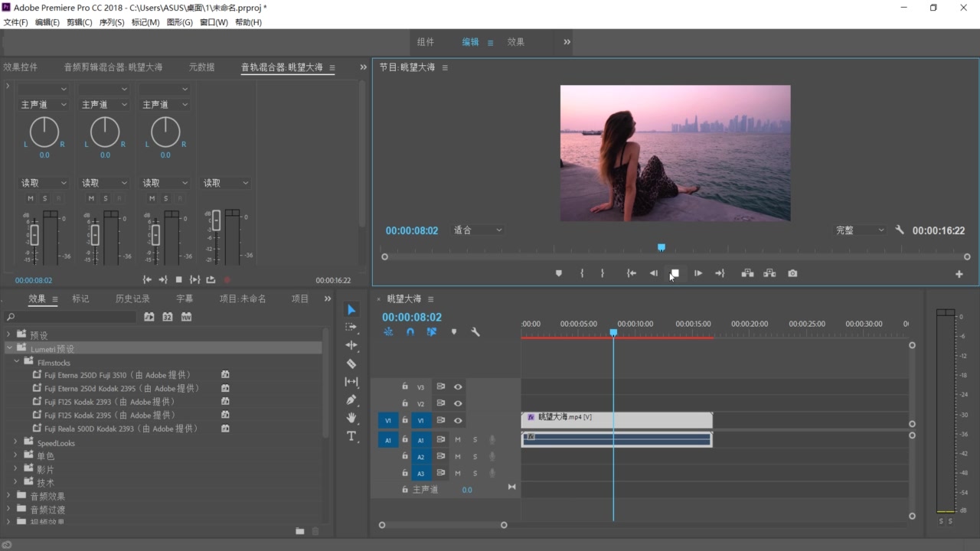Open first channel 读取 automation dropdown
Image resolution: width=980 pixels, height=551 pixels.
[44, 183]
